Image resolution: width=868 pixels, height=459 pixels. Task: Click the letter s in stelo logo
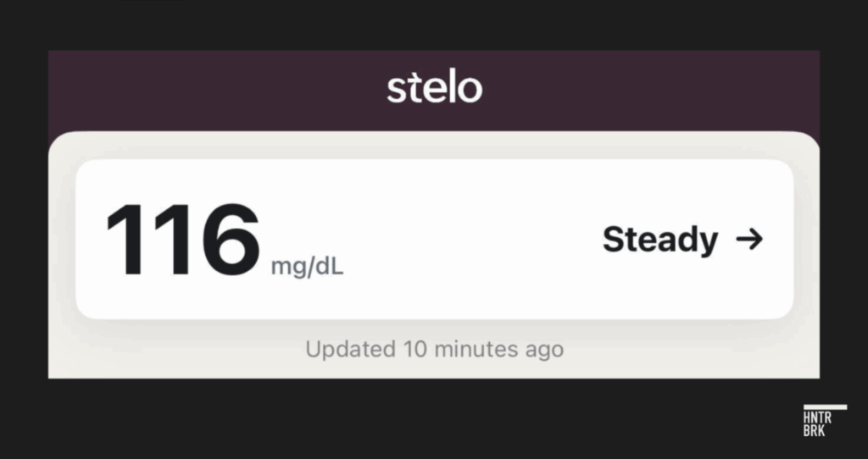(x=397, y=90)
